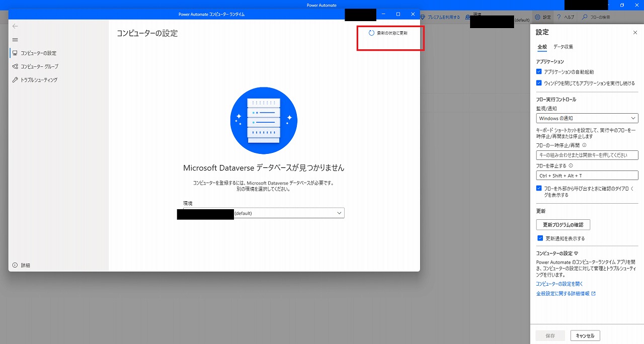The image size is (644, 344).
Task: Uncheck アプリケーションの自動起動
Action: (x=538, y=71)
